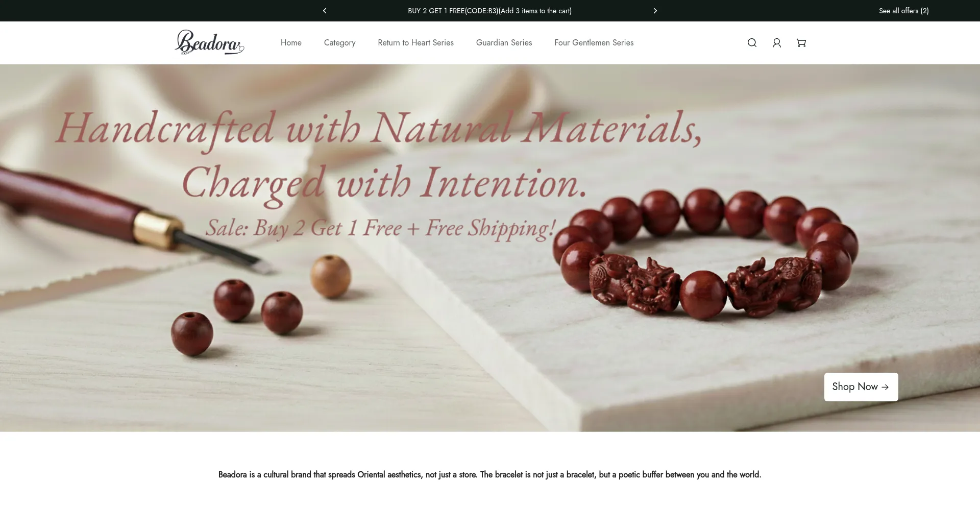Viewport: 980px width, 507px height.
Task: Click the user account icon
Action: click(x=777, y=43)
